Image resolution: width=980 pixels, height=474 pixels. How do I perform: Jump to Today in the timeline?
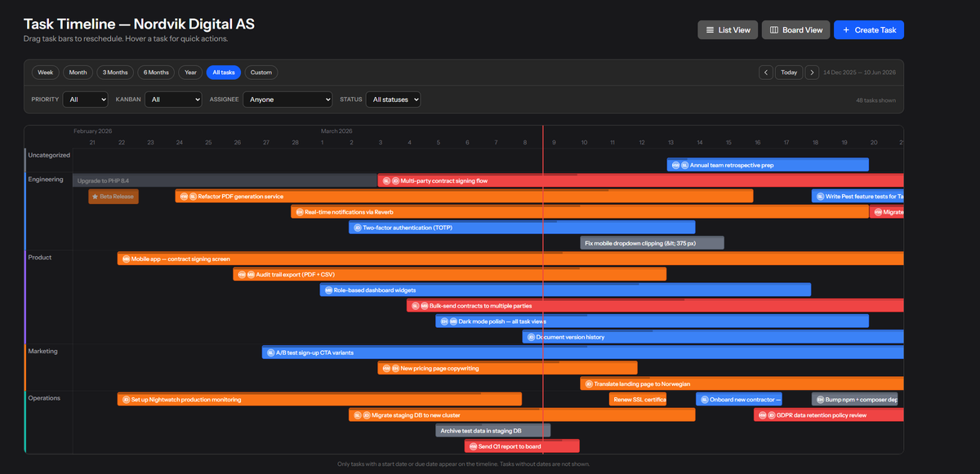789,73
